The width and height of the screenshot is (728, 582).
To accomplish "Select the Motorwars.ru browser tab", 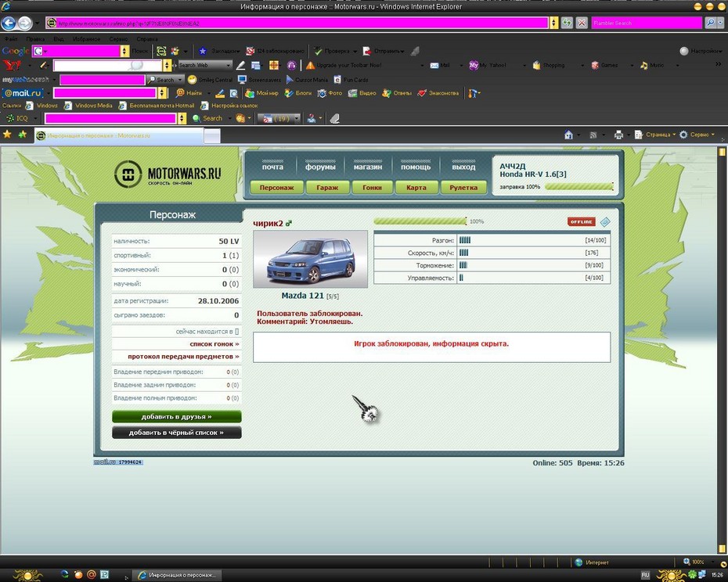I will coord(119,135).
